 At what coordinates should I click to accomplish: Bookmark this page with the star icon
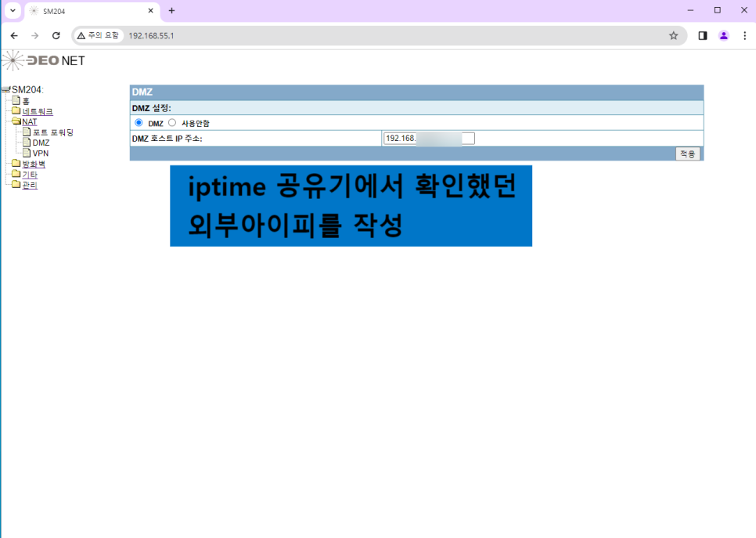tap(674, 36)
